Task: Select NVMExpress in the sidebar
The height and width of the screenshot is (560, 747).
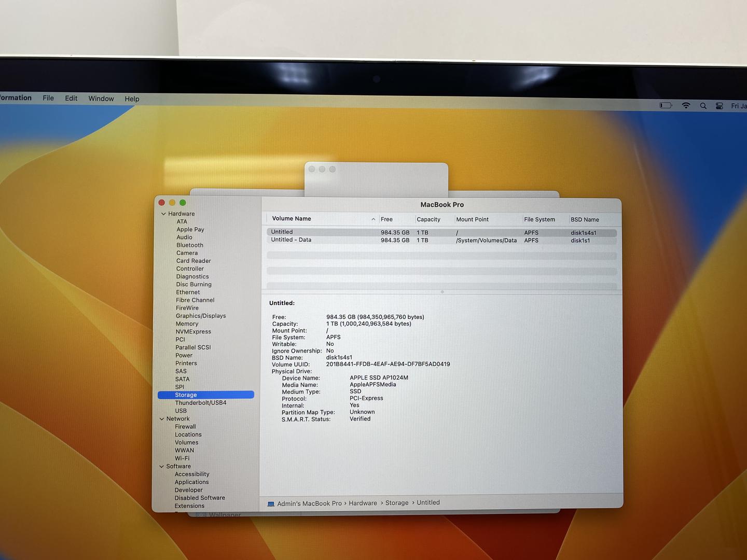Action: pyautogui.click(x=193, y=332)
